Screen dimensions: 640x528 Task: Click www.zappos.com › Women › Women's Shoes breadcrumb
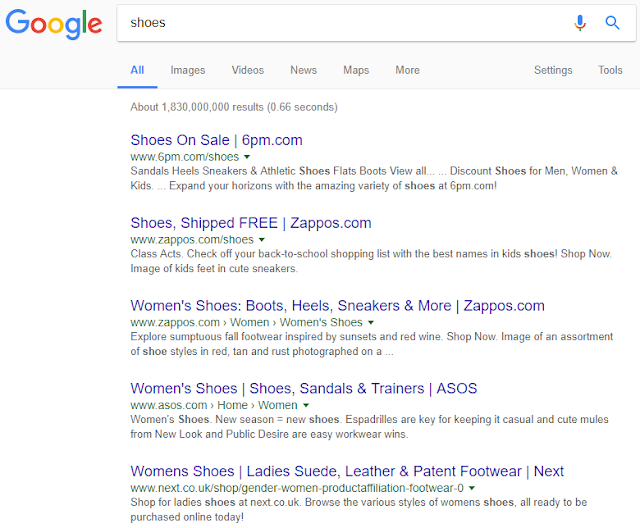coord(247,322)
